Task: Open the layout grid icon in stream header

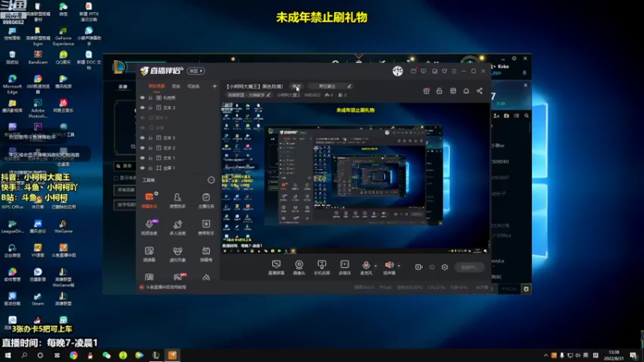Action: 453,91
